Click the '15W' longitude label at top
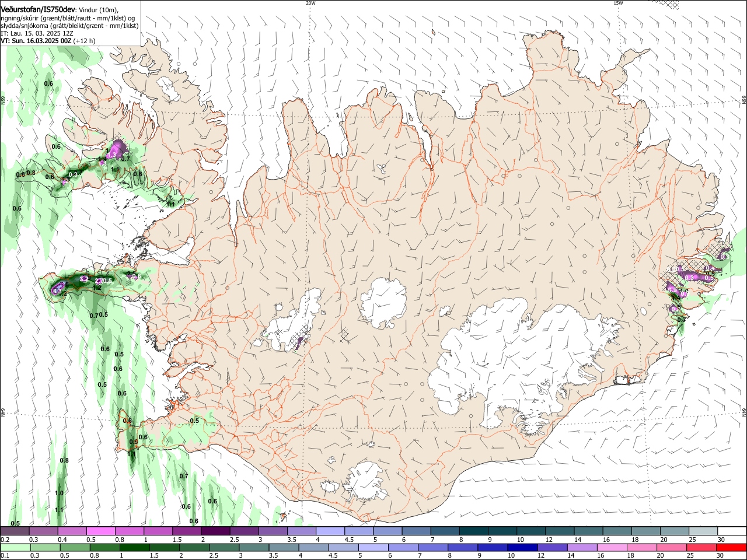747x560 pixels. coord(618,3)
